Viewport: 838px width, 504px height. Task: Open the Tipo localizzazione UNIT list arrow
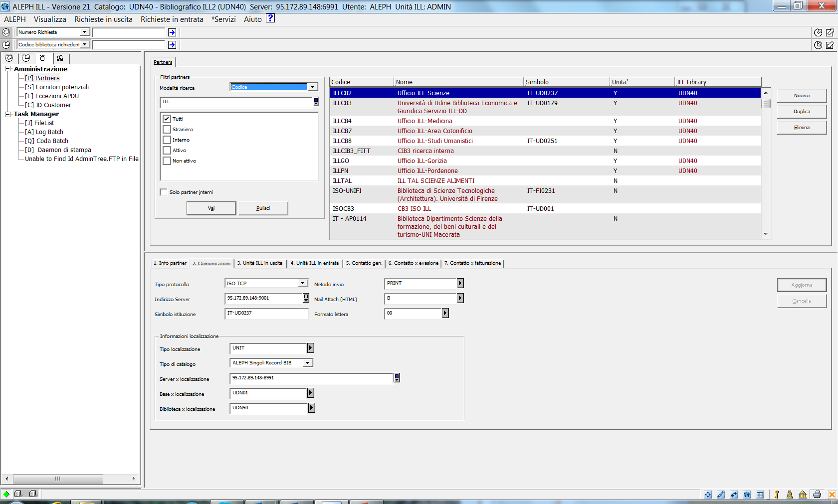(311, 348)
